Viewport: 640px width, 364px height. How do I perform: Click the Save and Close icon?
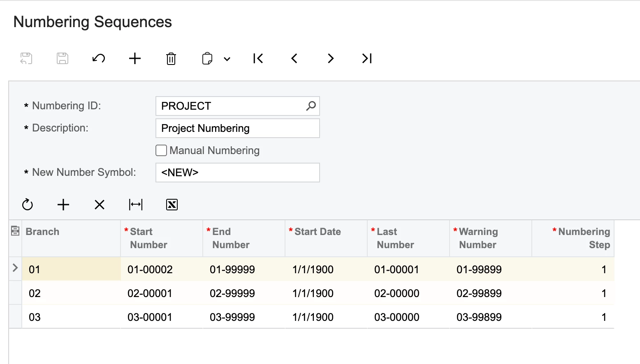(26, 58)
